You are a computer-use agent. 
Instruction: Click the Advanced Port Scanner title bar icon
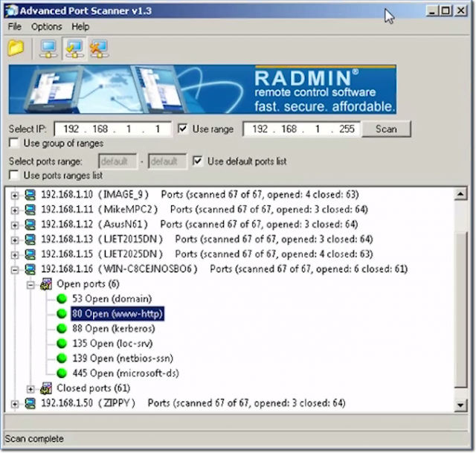click(12, 11)
